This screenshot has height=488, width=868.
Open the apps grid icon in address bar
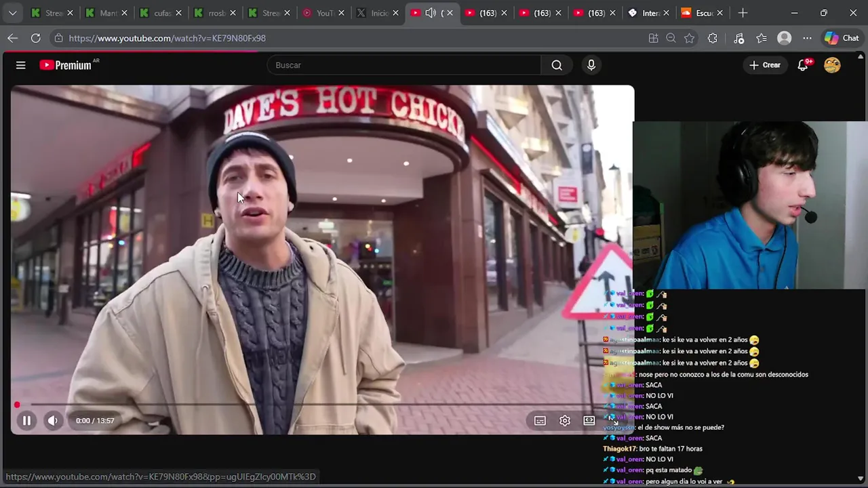coord(653,38)
